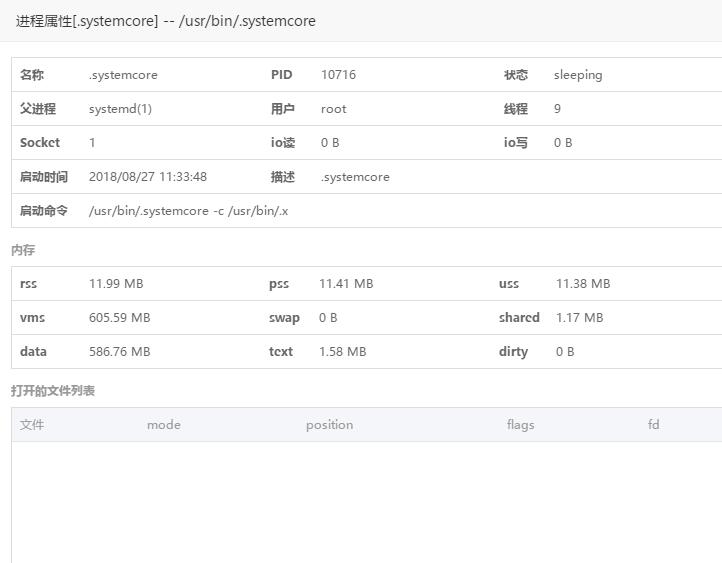
Task: Click the start time 2018/08/27 11:33:48
Action: (148, 177)
